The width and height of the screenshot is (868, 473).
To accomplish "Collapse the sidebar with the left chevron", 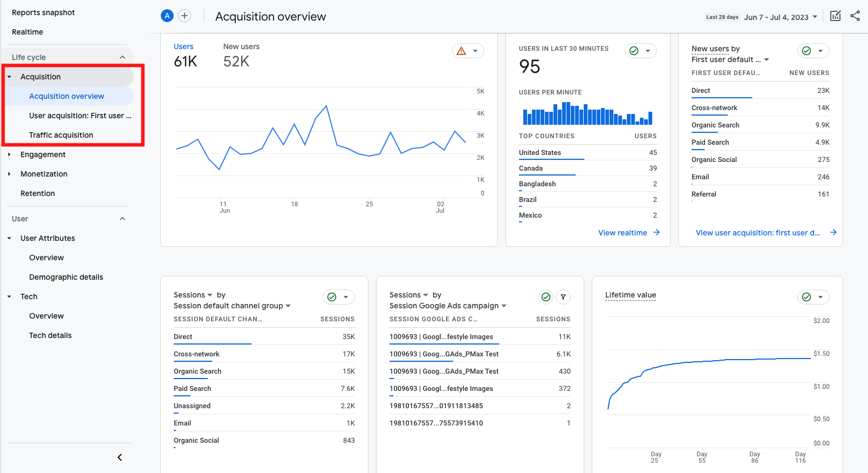I will pos(120,457).
